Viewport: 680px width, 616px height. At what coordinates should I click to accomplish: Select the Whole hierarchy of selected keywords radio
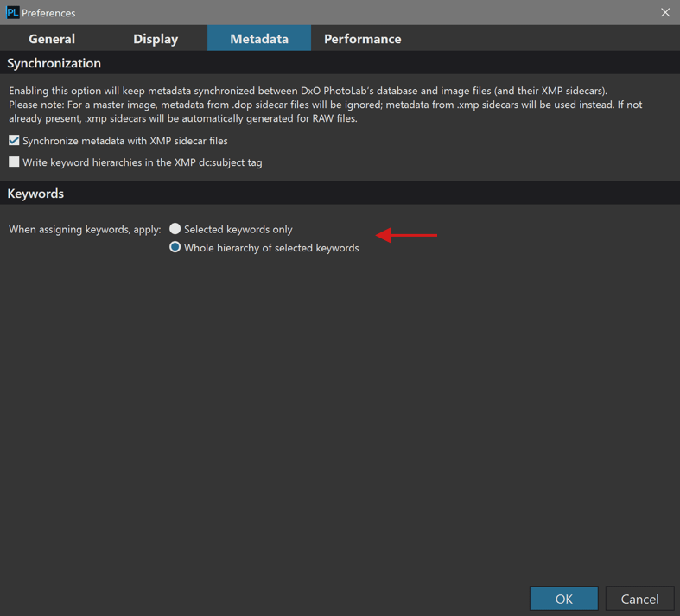point(175,247)
